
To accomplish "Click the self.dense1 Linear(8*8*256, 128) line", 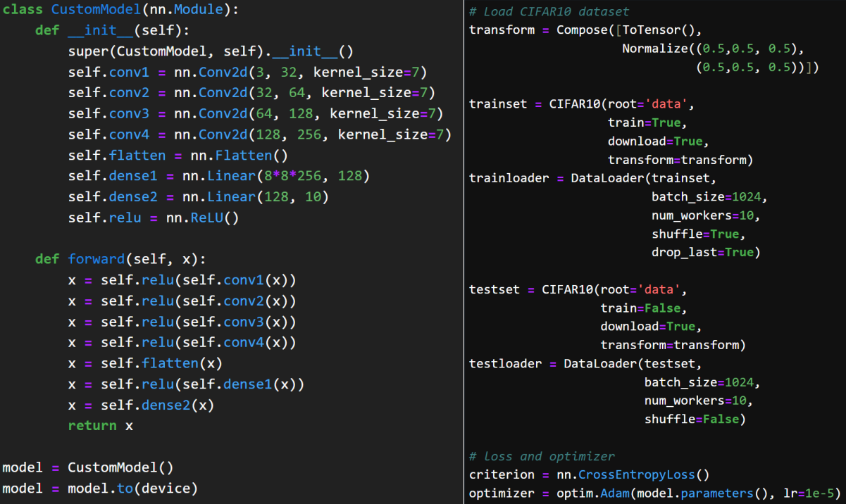I will (219, 176).
